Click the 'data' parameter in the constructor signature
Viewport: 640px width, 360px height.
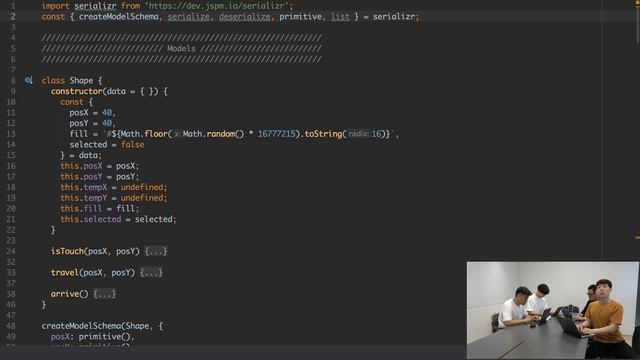116,91
